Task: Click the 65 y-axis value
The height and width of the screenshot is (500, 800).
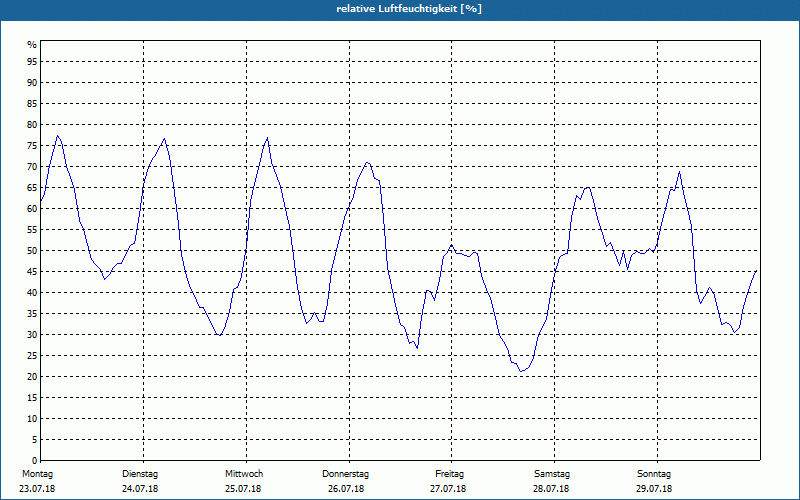Action: pyautogui.click(x=32, y=188)
